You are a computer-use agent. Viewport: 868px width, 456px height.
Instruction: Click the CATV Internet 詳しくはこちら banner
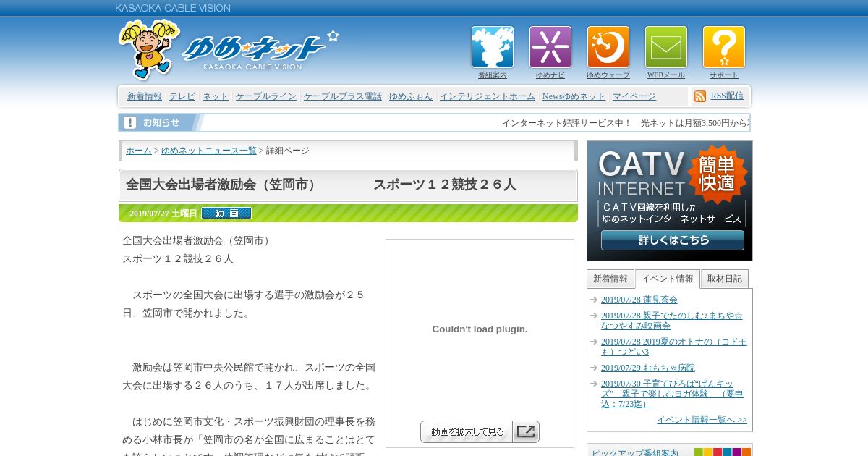670,200
